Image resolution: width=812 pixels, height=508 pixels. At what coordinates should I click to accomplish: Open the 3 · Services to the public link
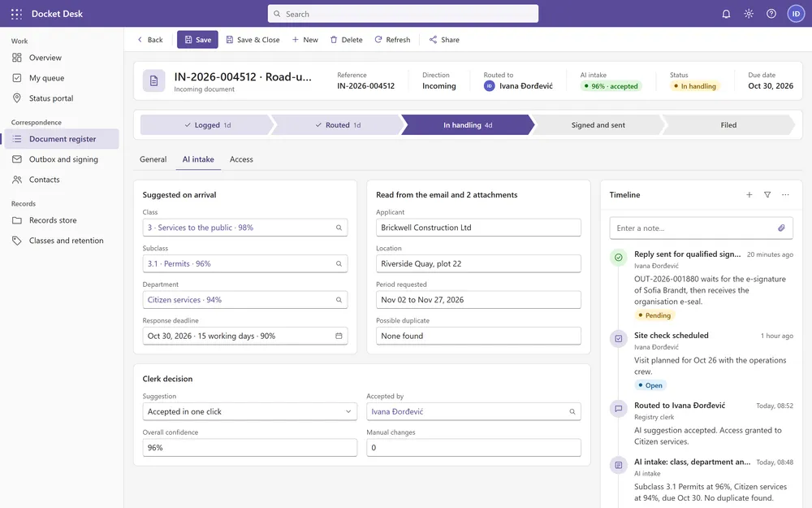click(201, 228)
